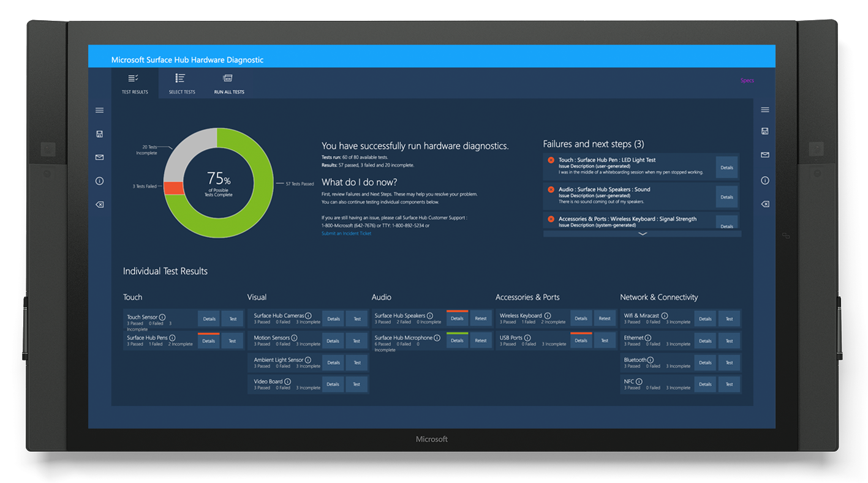Viewport: 868px width, 483px height.
Task: Show info for Surface Hub Microphone
Action: click(437, 337)
